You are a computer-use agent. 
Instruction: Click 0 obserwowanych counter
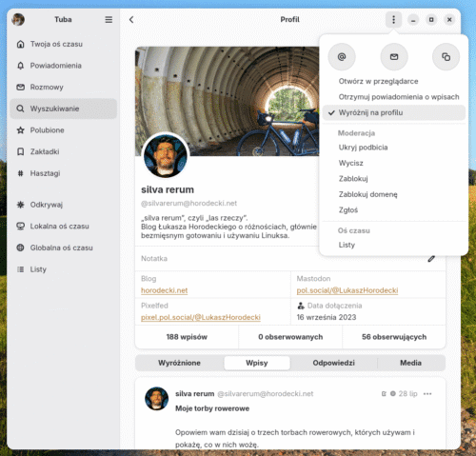coord(290,337)
